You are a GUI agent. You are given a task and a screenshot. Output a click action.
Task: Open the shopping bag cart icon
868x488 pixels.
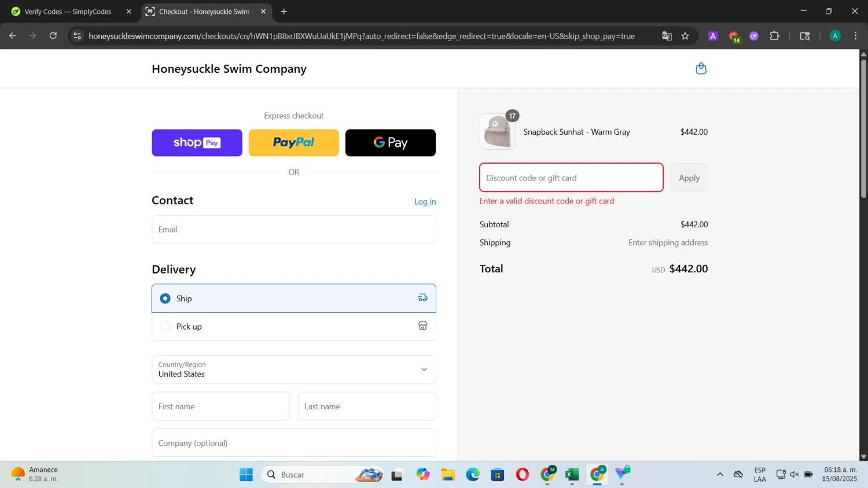(x=701, y=68)
